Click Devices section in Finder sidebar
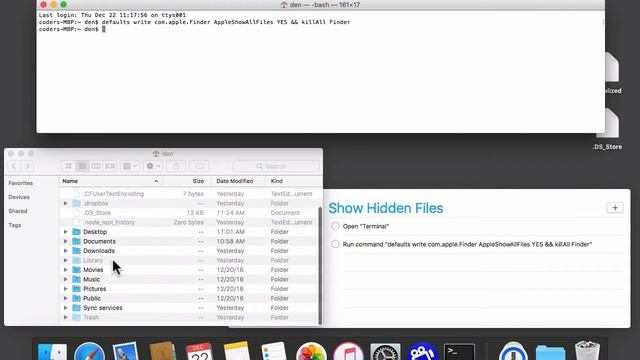Screen dimensions: 640x360 [19, 197]
